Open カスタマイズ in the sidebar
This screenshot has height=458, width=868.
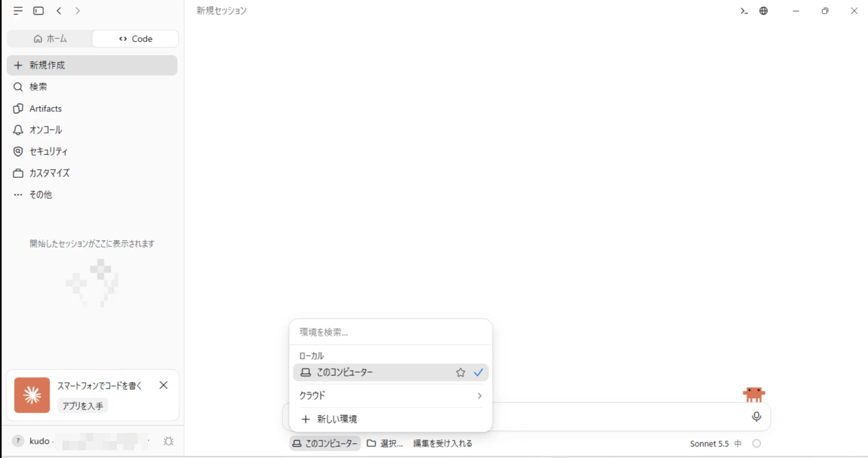pos(92,173)
